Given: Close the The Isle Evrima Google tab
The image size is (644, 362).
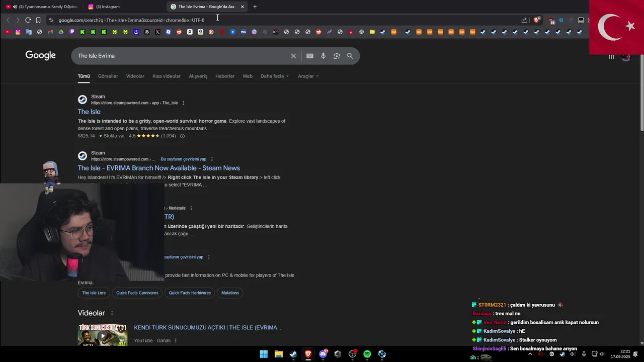Looking at the screenshot, I should 243,7.
